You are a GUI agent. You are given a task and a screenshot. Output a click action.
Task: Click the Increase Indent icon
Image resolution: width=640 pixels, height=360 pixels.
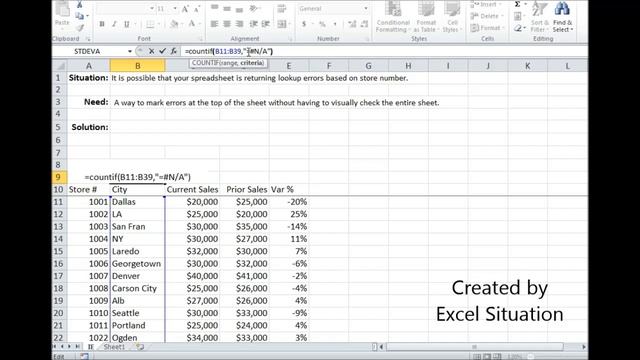click(x=266, y=24)
